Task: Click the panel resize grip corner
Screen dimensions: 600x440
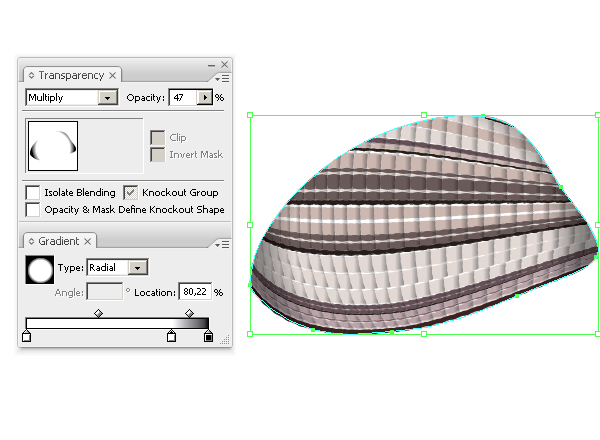Action: point(225,339)
